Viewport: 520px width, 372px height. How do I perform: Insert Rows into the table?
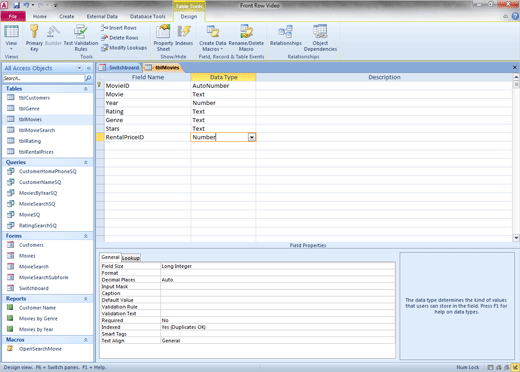(119, 28)
